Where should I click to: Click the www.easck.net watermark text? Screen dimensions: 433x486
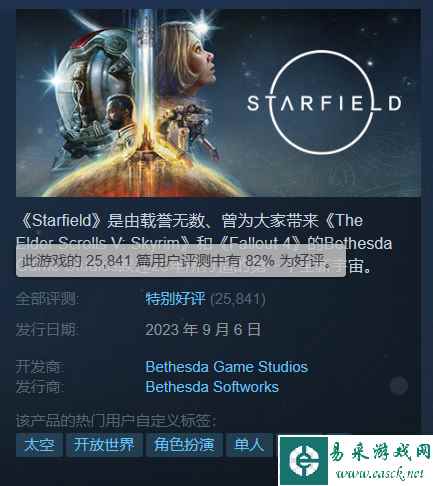pos(380,473)
